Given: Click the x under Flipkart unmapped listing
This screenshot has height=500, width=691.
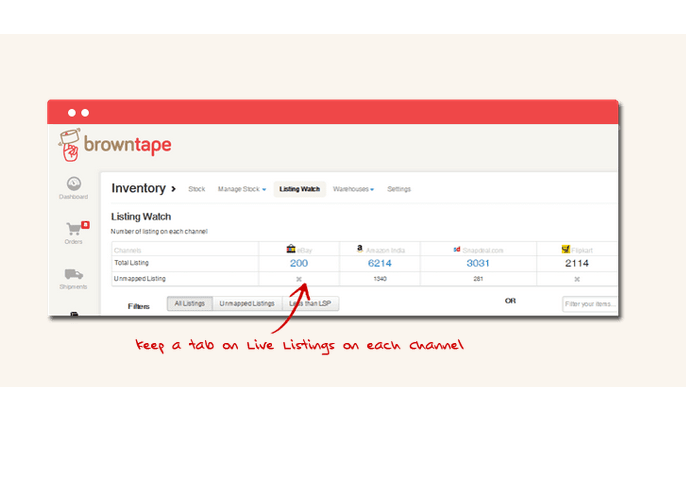Looking at the screenshot, I should pos(577,279).
